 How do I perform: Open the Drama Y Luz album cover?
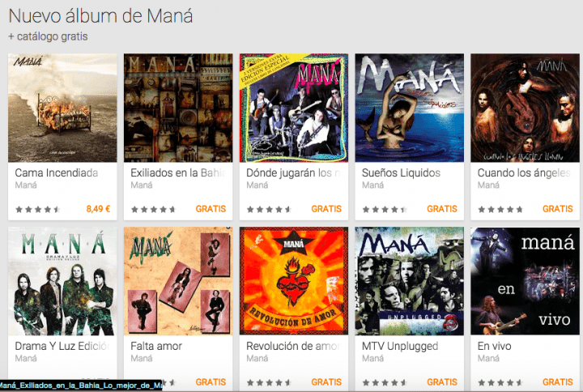[62, 281]
